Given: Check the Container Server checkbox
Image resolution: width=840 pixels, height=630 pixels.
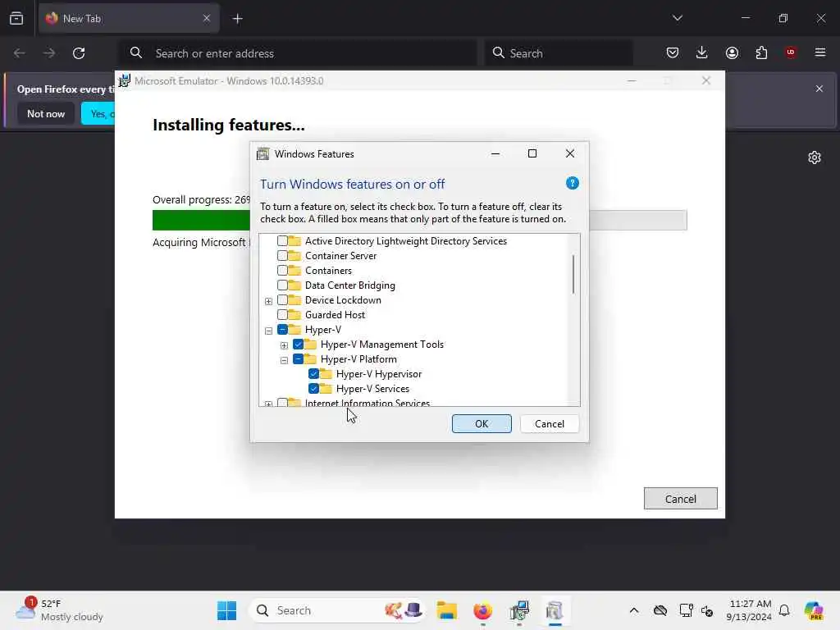Looking at the screenshot, I should pos(282,256).
